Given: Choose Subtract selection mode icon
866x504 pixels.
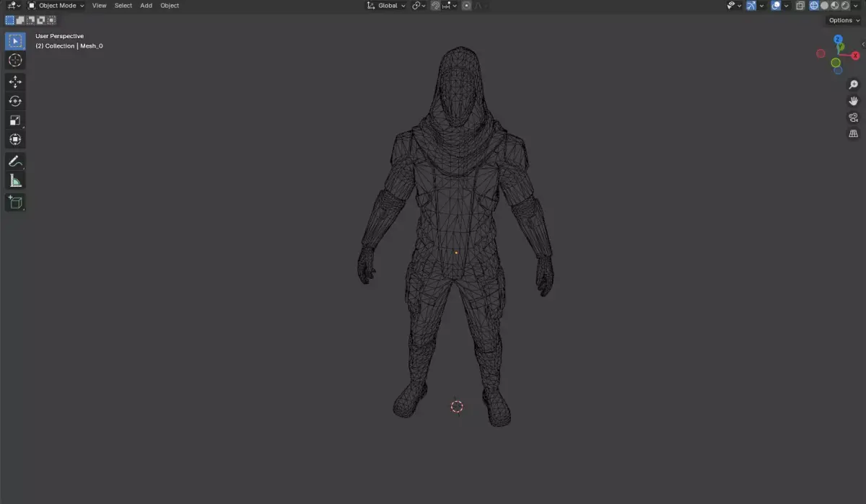Looking at the screenshot, I should [30, 20].
